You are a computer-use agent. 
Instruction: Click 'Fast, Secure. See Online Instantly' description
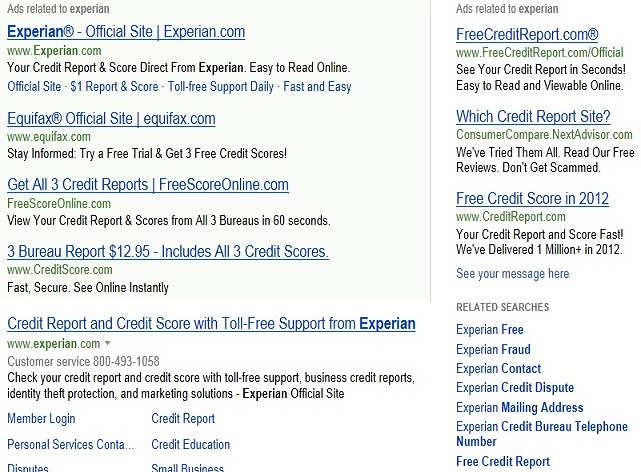click(x=88, y=287)
